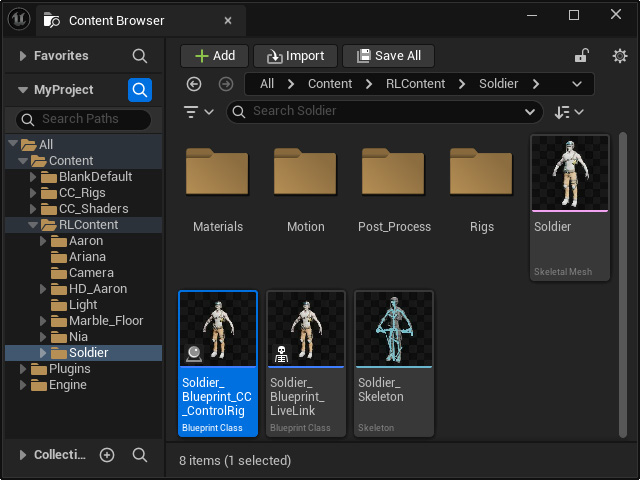Select the CC_Shaders folder
This screenshot has width=640, height=480.
84,209
